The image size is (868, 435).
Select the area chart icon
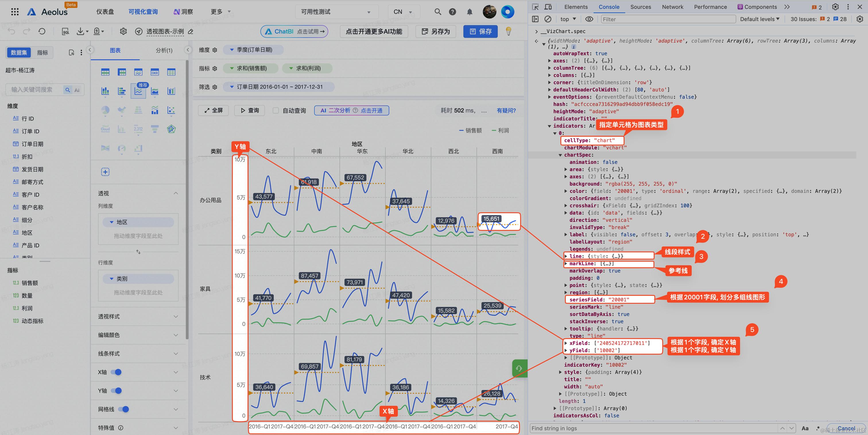(x=155, y=91)
